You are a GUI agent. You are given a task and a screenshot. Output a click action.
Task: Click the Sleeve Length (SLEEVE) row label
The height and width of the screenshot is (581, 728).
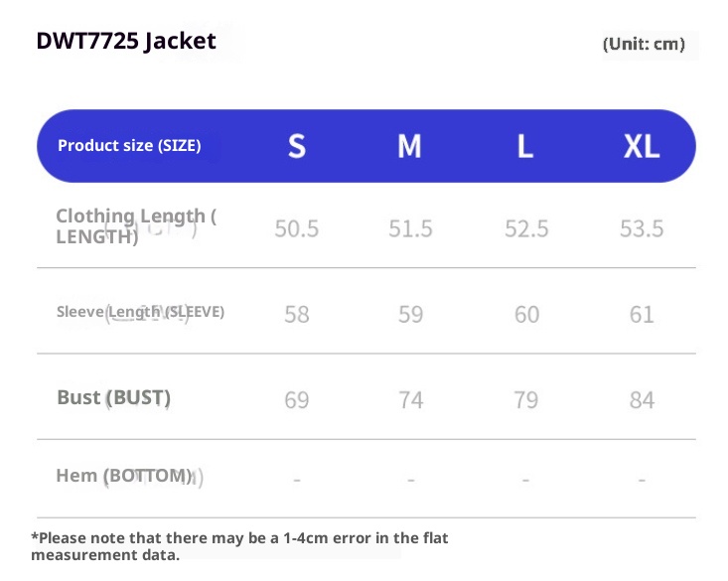(140, 312)
